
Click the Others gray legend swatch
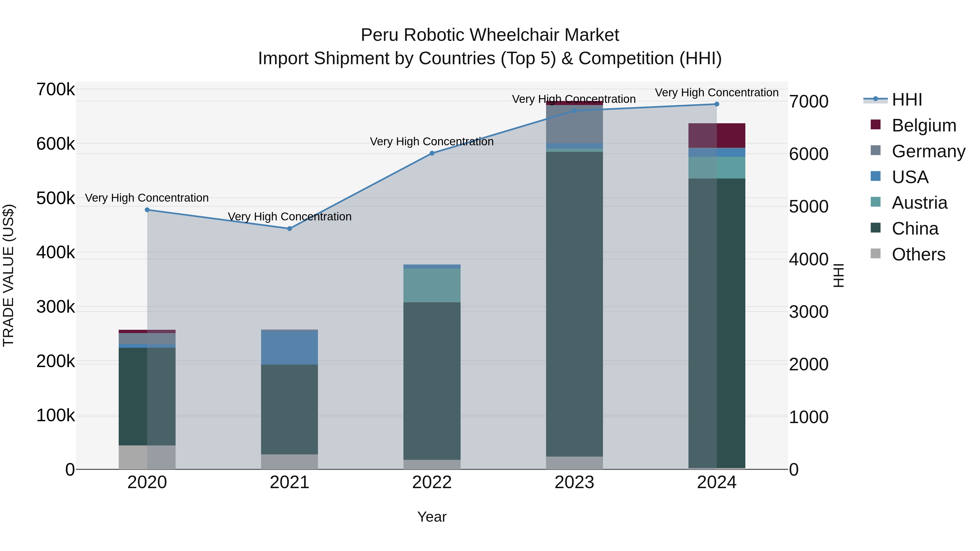point(875,254)
